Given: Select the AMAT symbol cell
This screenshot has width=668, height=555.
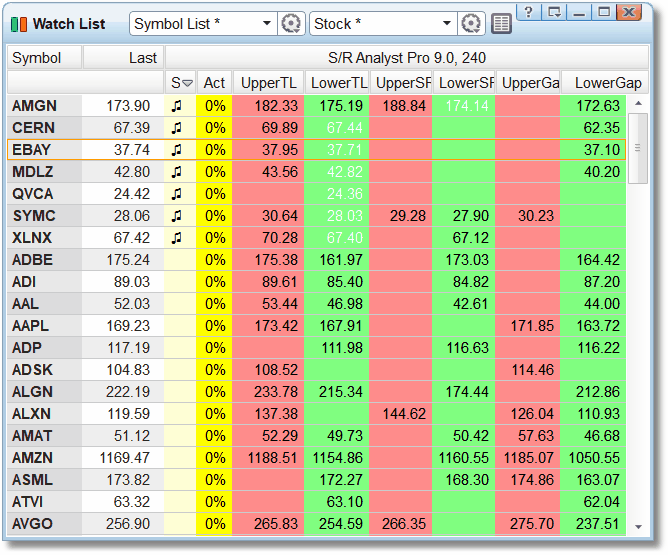Looking at the screenshot, I should [44, 436].
